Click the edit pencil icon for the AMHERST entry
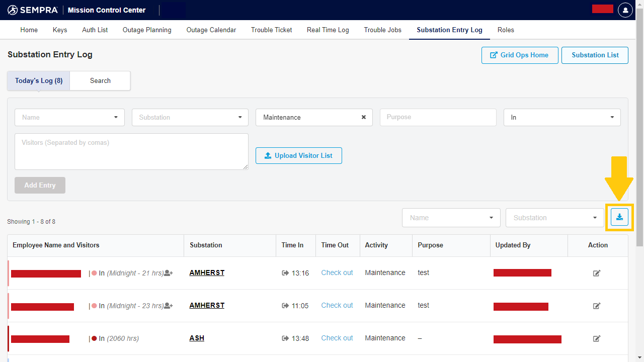The height and width of the screenshot is (362, 644). (x=597, y=273)
